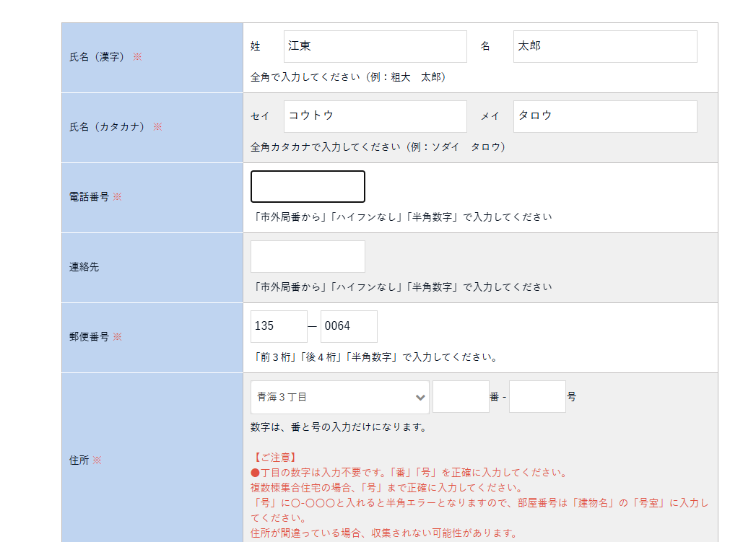
Task: Click the 名 field containing 太郎
Action: 604,46
